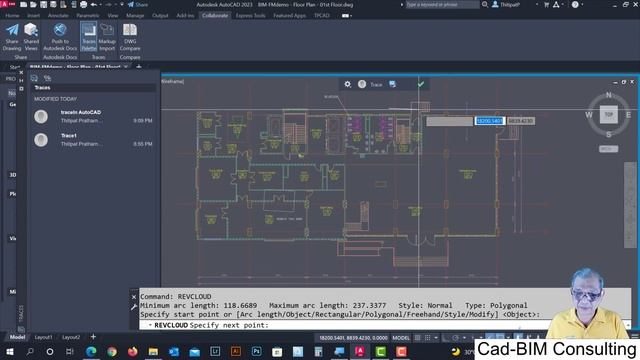
Task: Click the MODEL button in the status bar
Action: coord(401,338)
